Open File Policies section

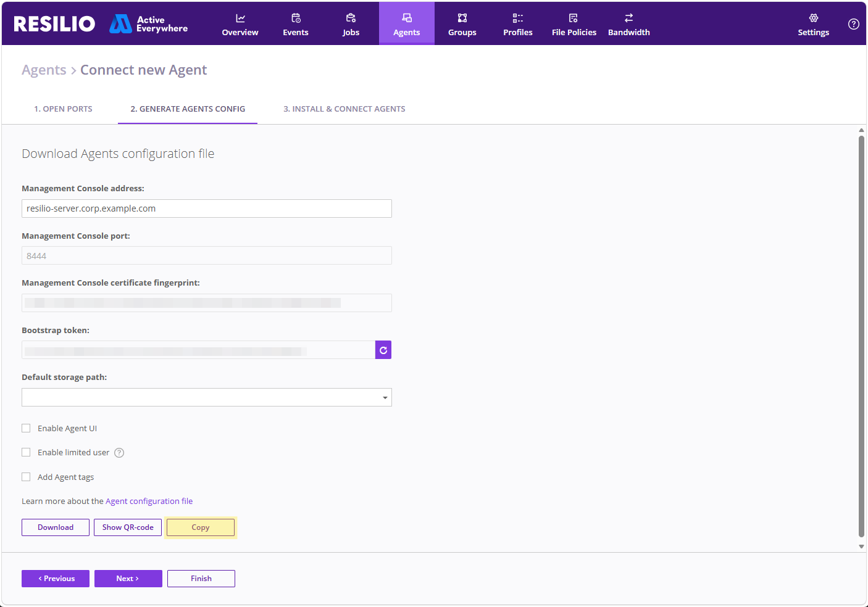click(x=574, y=24)
